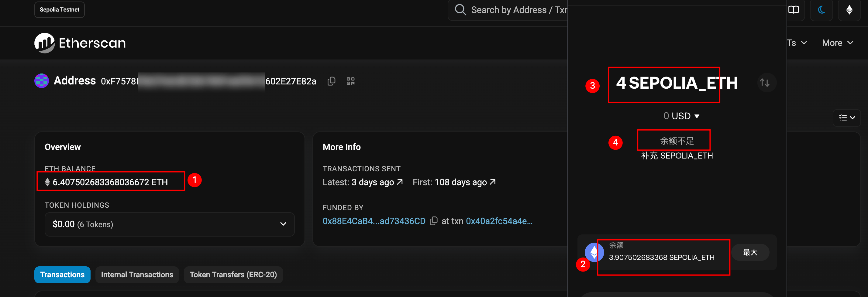Click the 3.907502683368 SEPOLIA_ETH balance text
Viewport: 868px width, 297px height.
[661, 258]
